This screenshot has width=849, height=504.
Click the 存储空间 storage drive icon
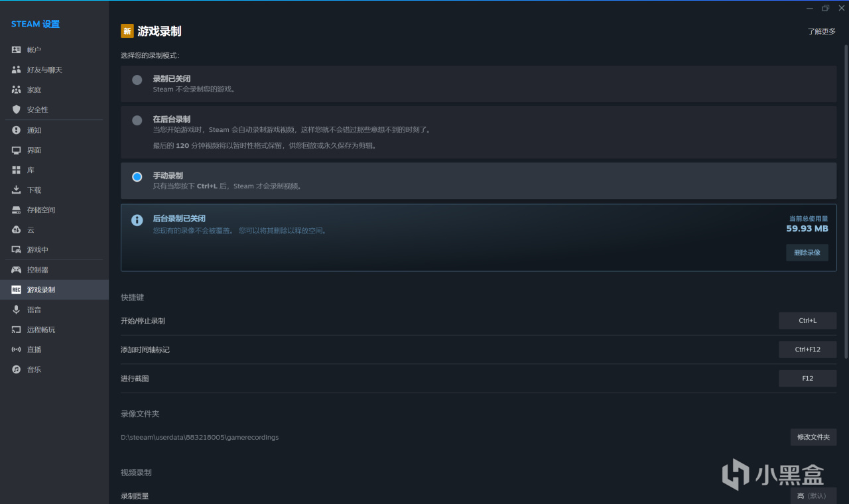[x=17, y=210]
